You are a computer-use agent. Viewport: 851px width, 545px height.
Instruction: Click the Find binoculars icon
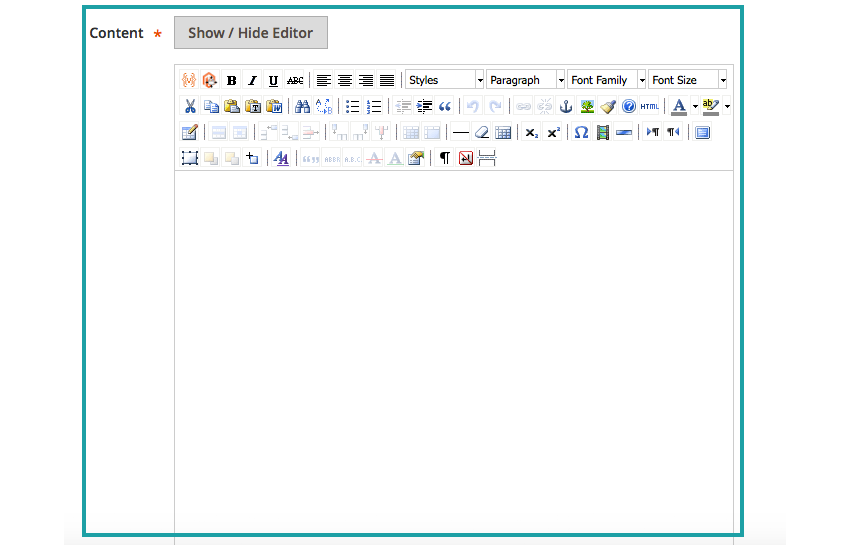[302, 106]
